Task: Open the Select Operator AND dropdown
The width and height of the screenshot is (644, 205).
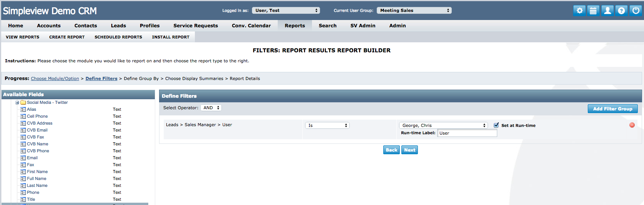Action: coord(211,108)
